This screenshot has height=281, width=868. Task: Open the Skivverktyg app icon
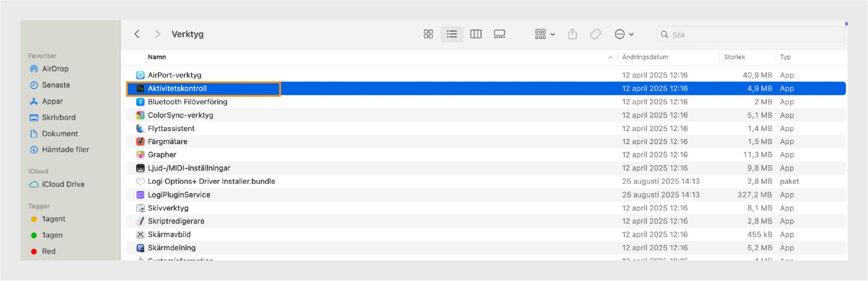[140, 208]
